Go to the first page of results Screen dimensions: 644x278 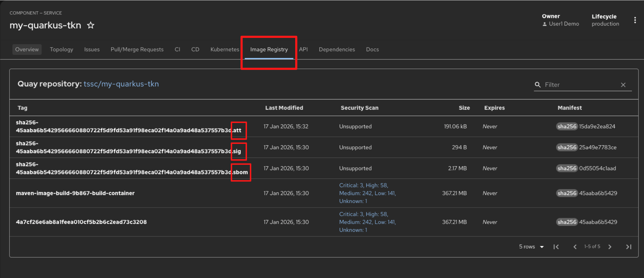(556, 247)
